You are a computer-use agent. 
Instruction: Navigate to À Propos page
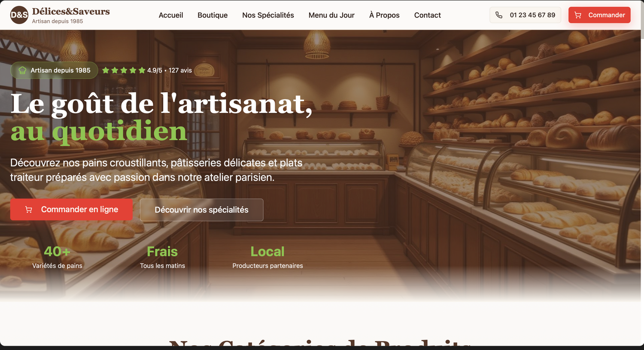point(384,15)
